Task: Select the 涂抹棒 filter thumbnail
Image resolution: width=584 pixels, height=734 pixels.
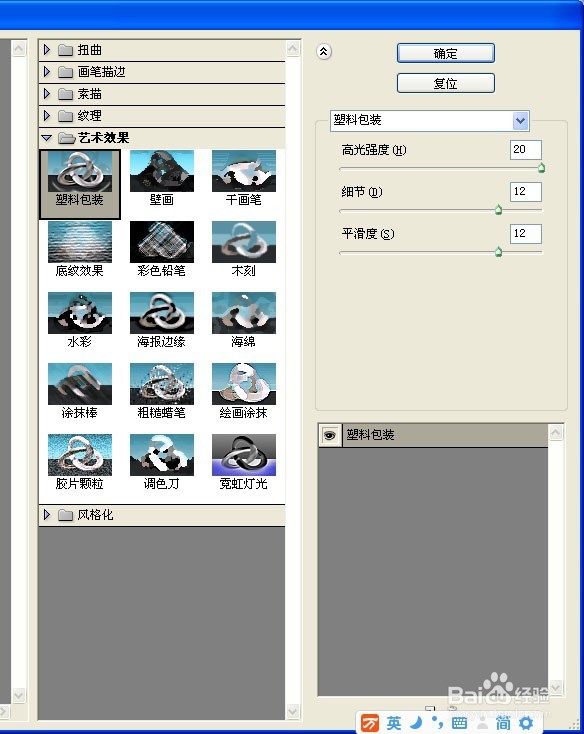Action: (80, 384)
